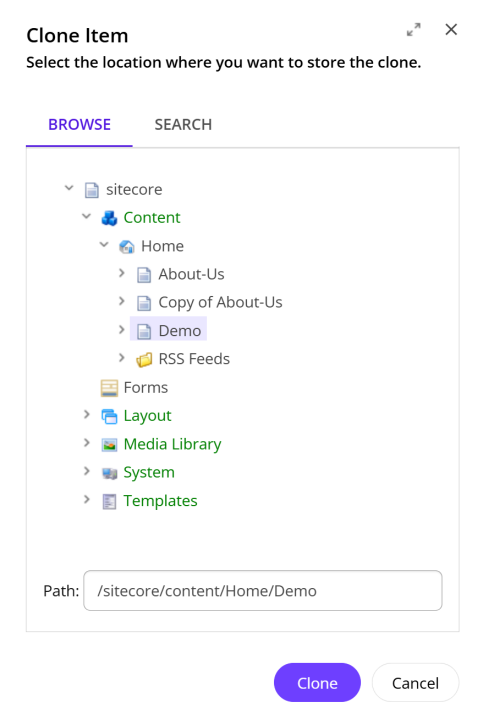Switch to the SEARCH tab
483x719 pixels.
pos(183,125)
